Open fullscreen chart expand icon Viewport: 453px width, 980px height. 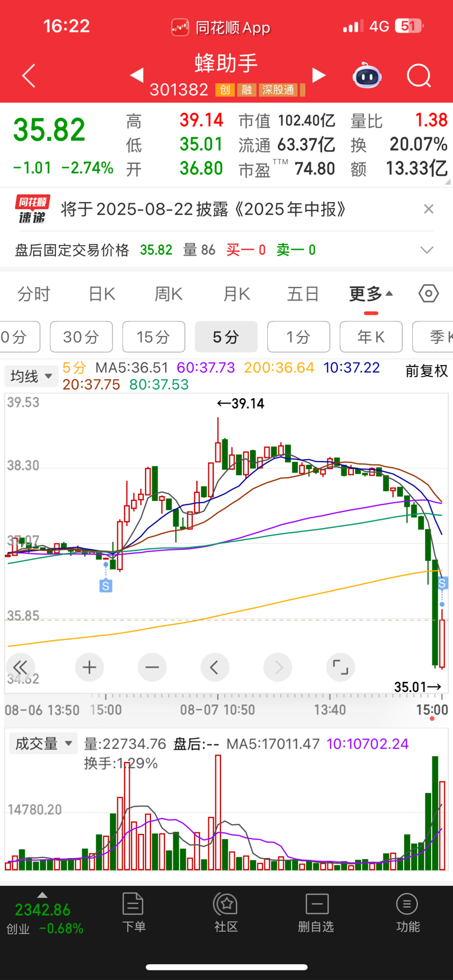tap(340, 667)
